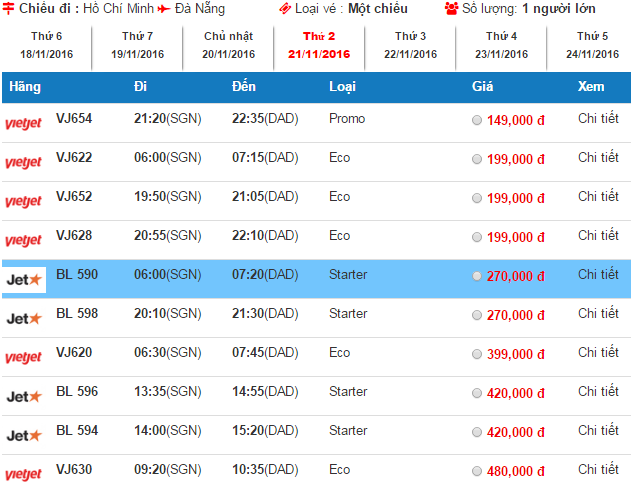Select radio button for flight VJ654
Image resolution: width=631 pixels, height=493 pixels.
(x=477, y=120)
